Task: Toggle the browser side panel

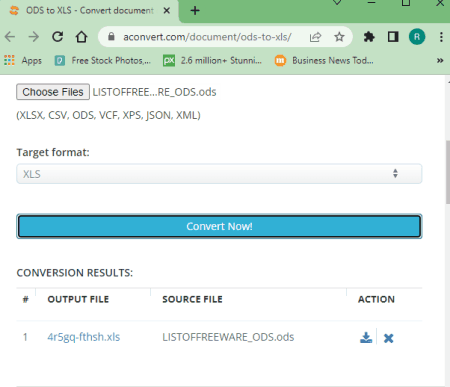Action: [393, 37]
